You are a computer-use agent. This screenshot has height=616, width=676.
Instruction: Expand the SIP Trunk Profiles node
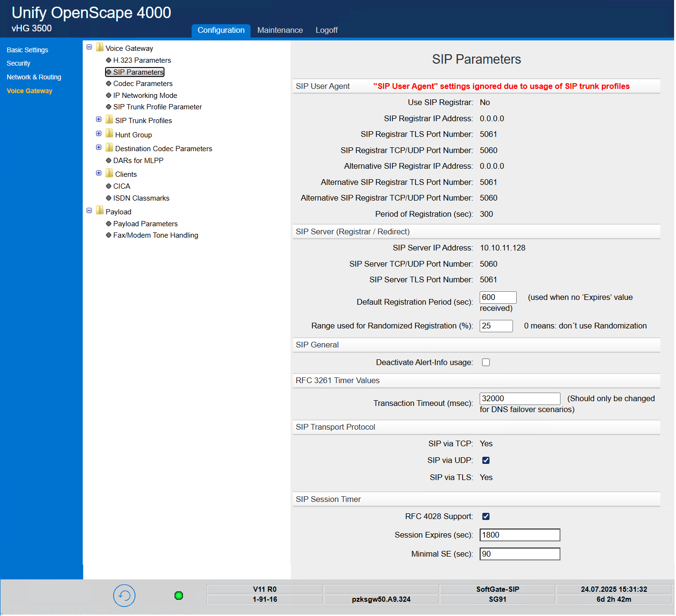point(98,119)
